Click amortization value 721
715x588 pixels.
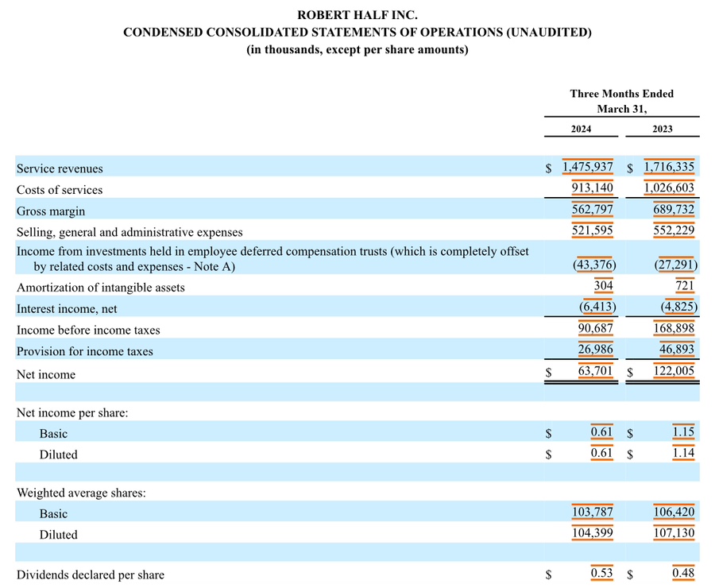[685, 285]
